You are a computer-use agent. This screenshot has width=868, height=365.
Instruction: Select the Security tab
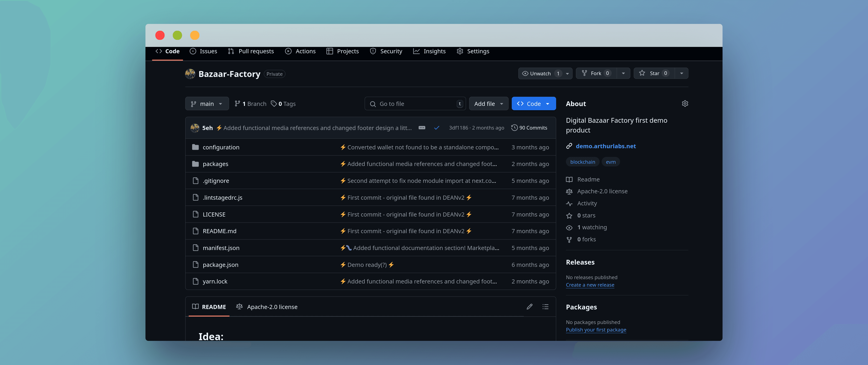point(386,51)
